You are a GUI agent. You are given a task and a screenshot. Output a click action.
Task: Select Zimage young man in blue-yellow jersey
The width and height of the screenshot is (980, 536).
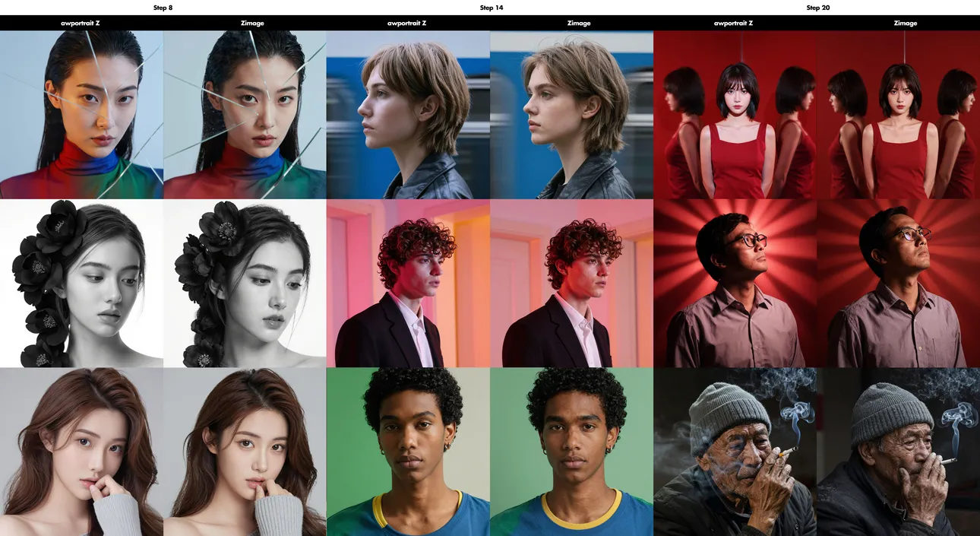[571, 452]
